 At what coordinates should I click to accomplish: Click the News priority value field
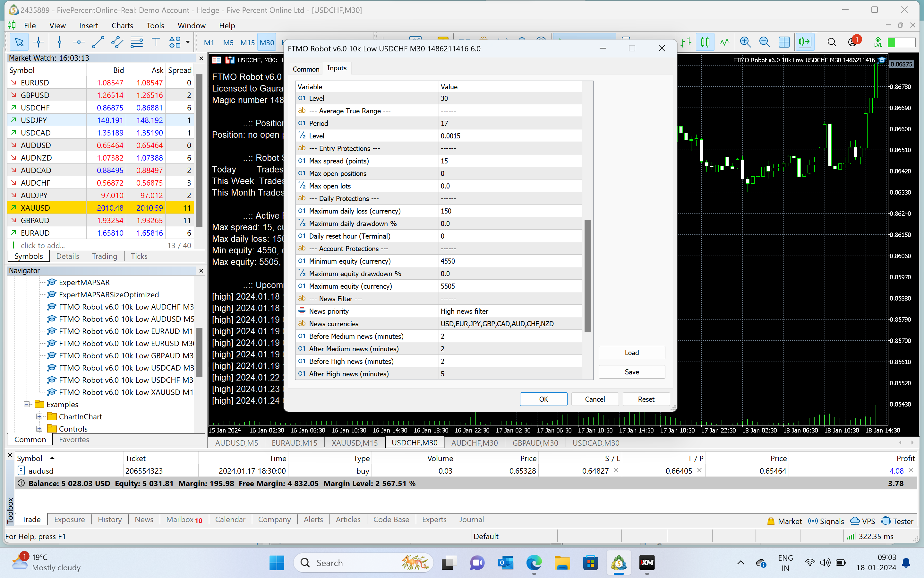pyautogui.click(x=510, y=311)
